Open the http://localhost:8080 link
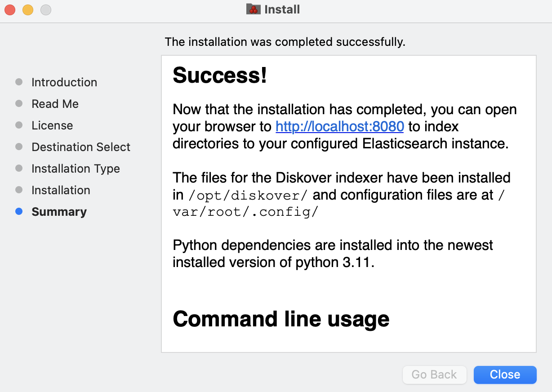Image resolution: width=552 pixels, height=392 pixels. click(339, 127)
